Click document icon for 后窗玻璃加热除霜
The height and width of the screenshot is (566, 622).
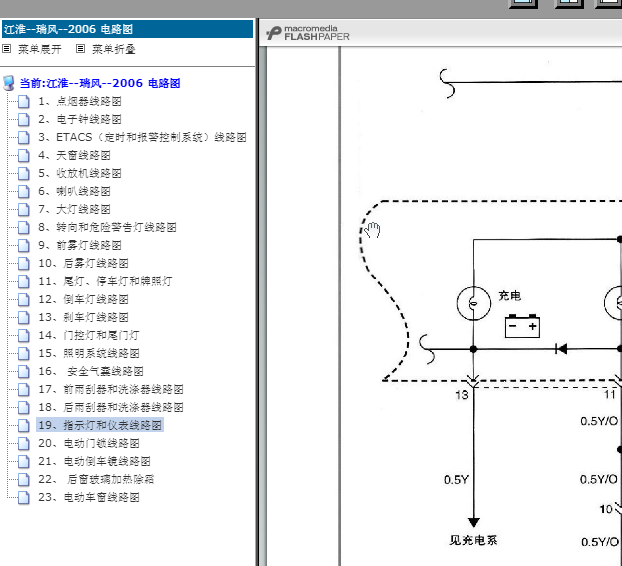tap(24, 480)
